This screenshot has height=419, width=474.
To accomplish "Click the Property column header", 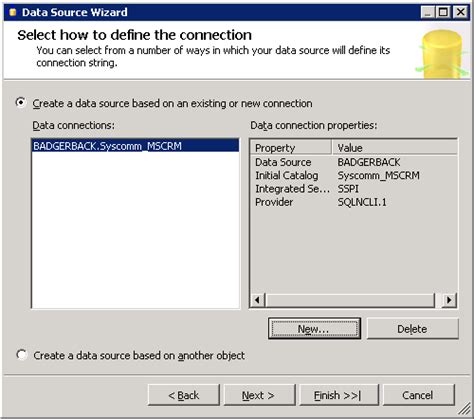I will [291, 147].
